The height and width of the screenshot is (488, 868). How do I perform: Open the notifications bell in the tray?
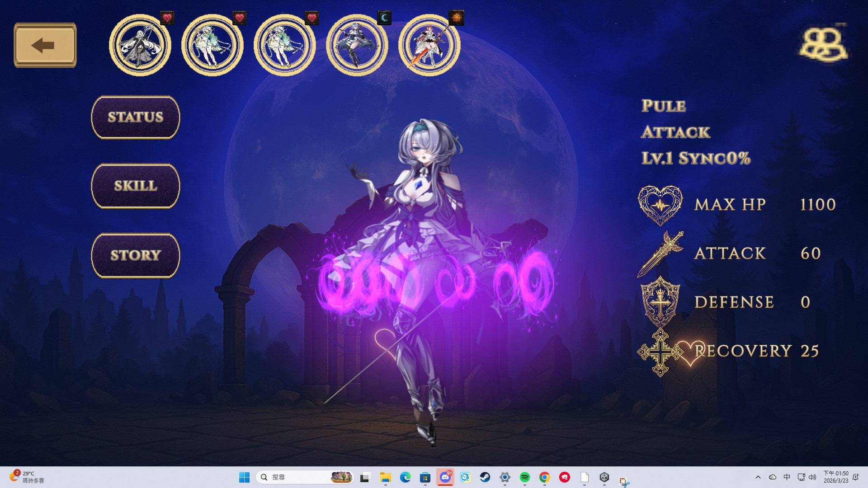tap(856, 477)
